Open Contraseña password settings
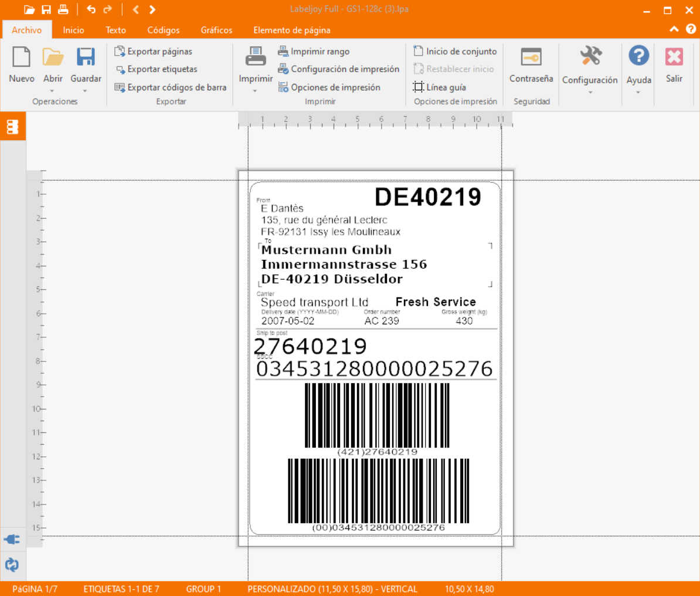The width and height of the screenshot is (700, 596). point(531,65)
